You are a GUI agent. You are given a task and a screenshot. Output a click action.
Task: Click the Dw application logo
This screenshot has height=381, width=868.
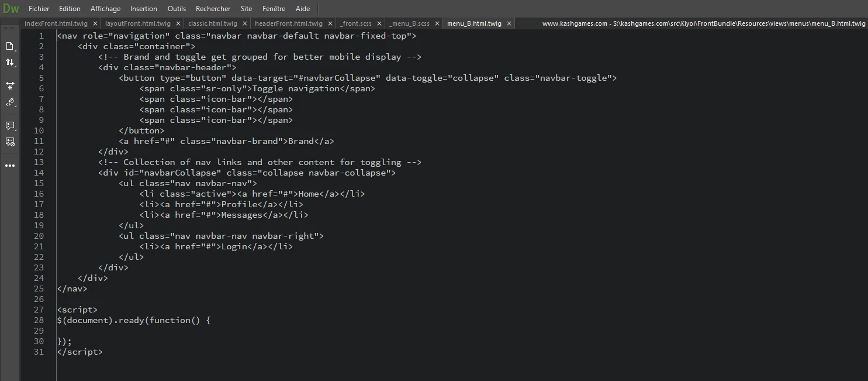[11, 9]
